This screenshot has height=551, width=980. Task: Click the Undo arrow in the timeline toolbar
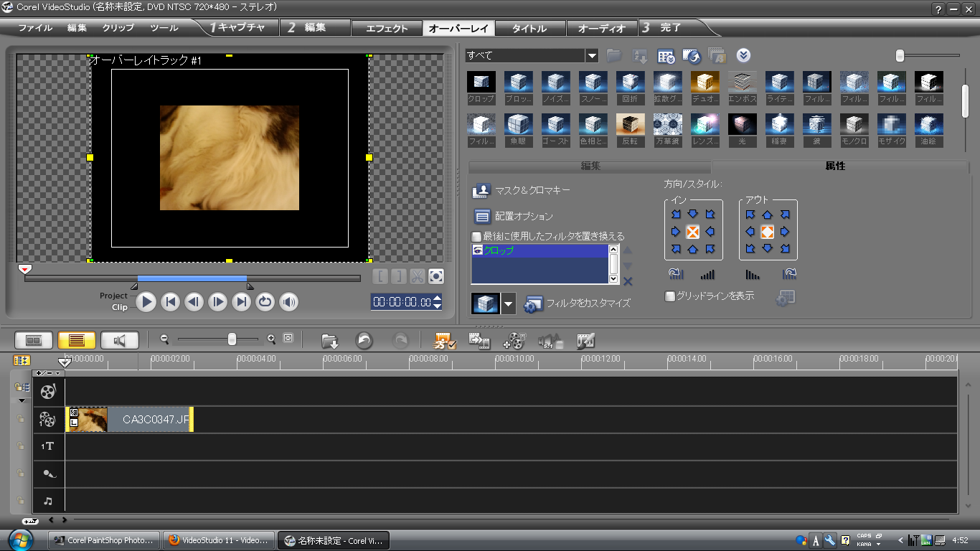tap(364, 341)
